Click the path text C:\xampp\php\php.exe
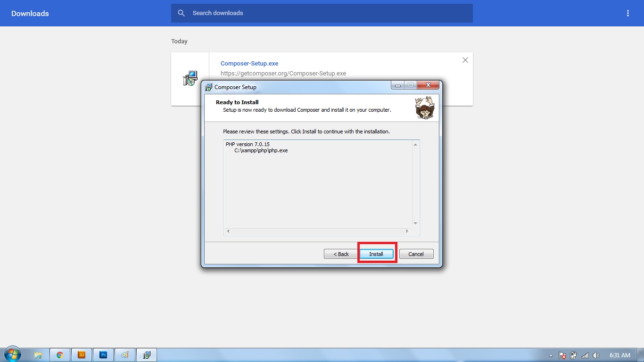644x362 pixels. (x=261, y=150)
